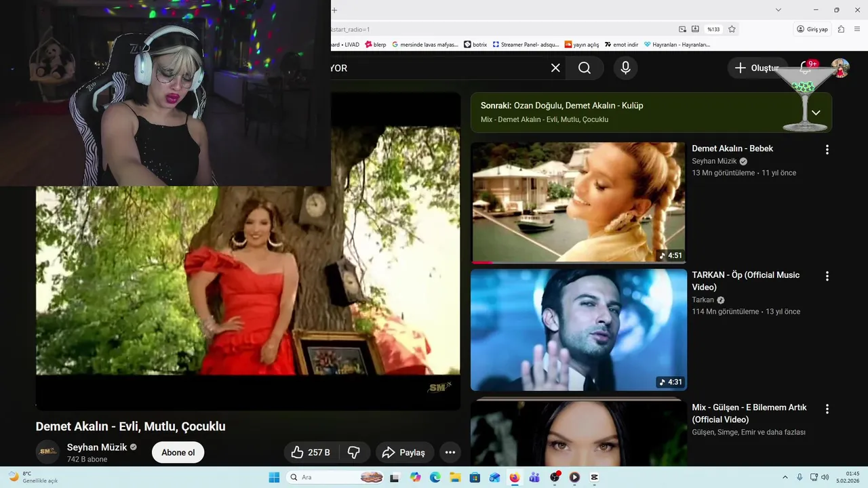
Task: Open the weather widget showing 8°C
Action: [x=33, y=477]
